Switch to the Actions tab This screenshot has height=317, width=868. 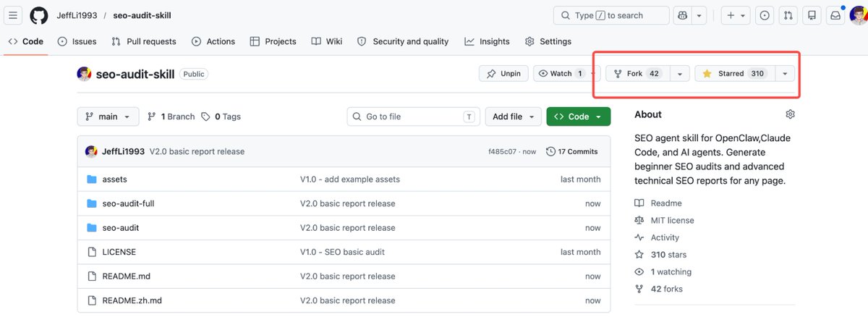click(213, 41)
